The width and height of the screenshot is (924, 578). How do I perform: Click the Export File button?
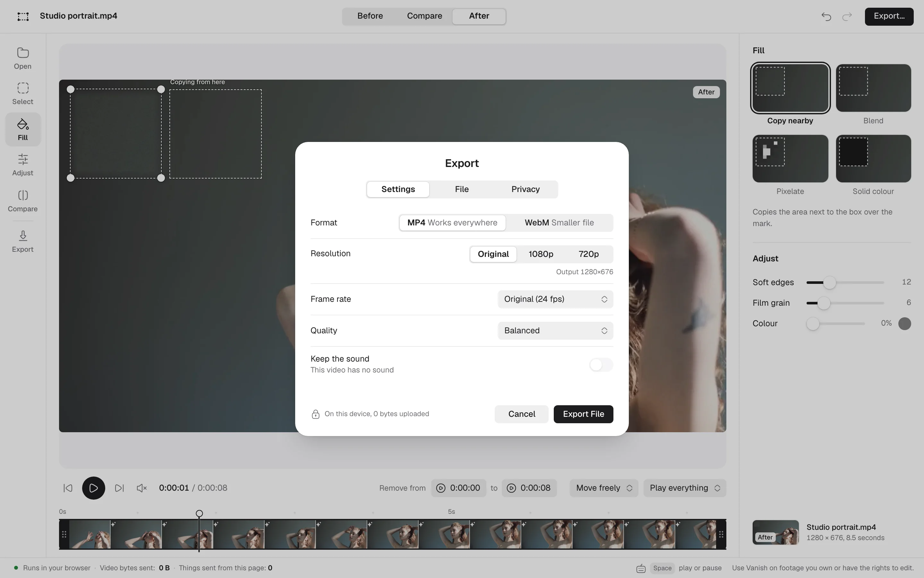click(x=583, y=414)
